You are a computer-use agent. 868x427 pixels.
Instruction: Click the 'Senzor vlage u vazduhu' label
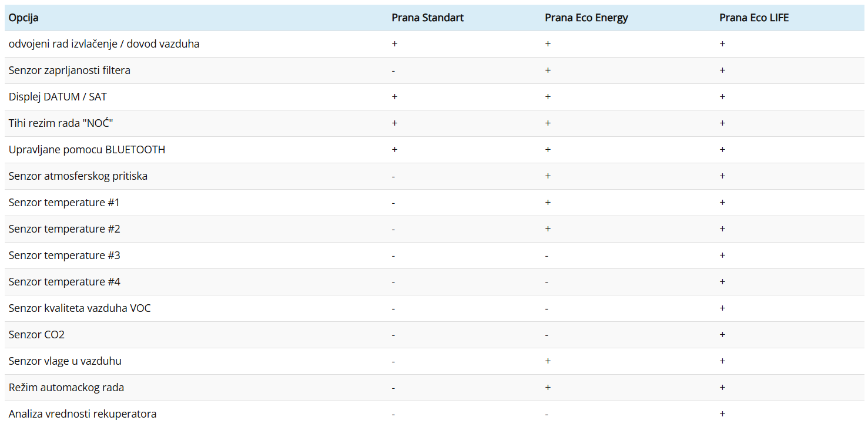[x=65, y=361]
